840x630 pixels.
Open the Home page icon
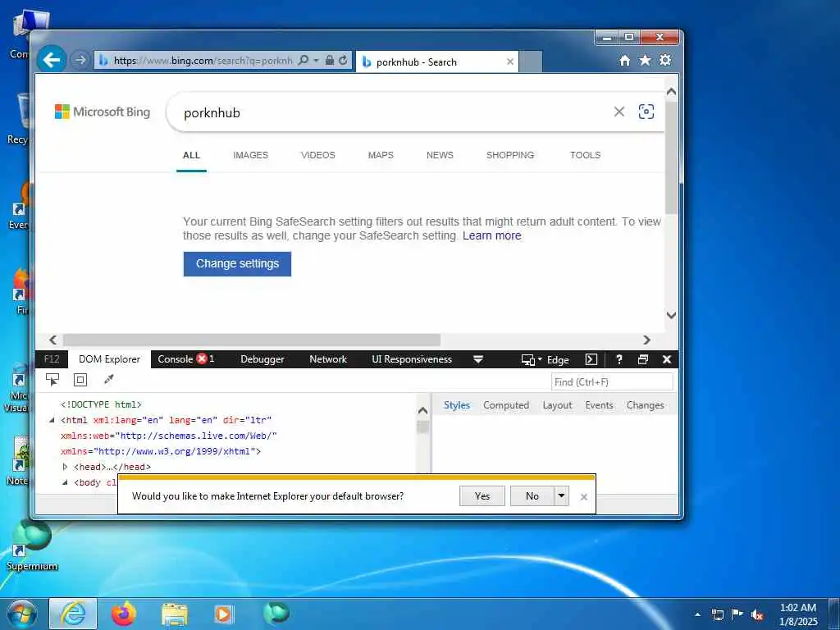tap(624, 61)
